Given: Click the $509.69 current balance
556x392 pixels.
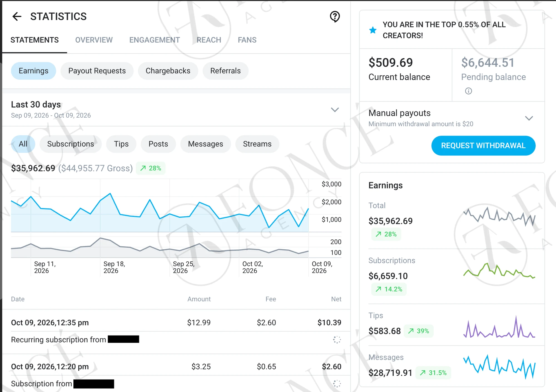Looking at the screenshot, I should [x=391, y=63].
